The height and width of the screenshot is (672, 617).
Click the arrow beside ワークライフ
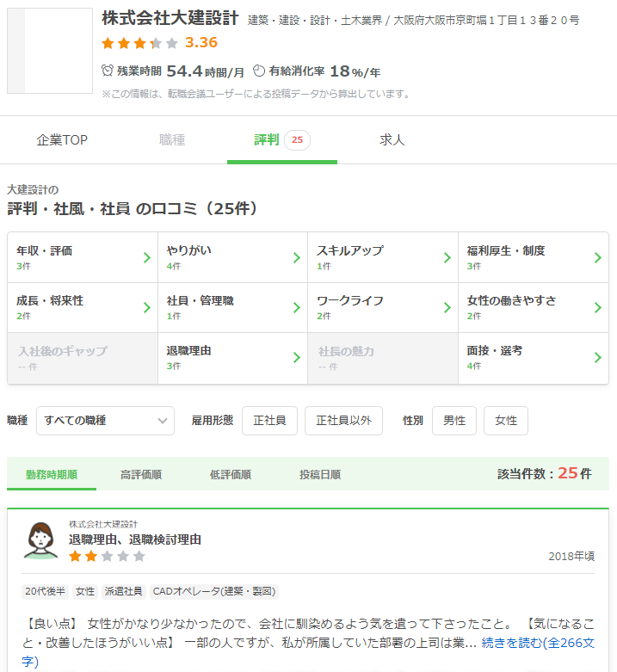pos(447,308)
